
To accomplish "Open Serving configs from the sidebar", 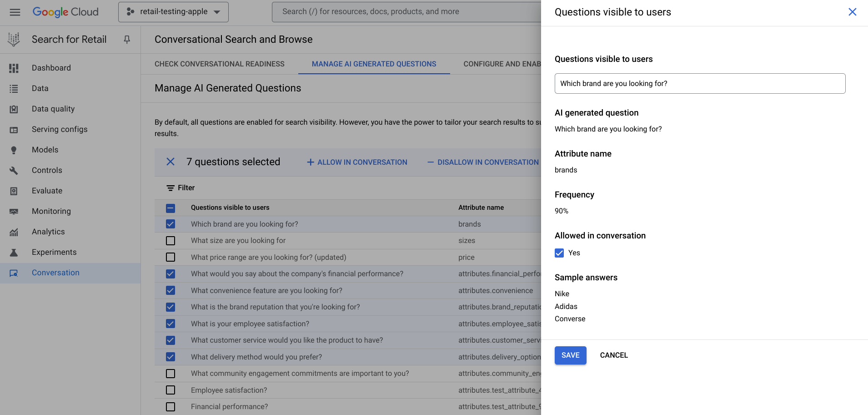I will coord(60,129).
